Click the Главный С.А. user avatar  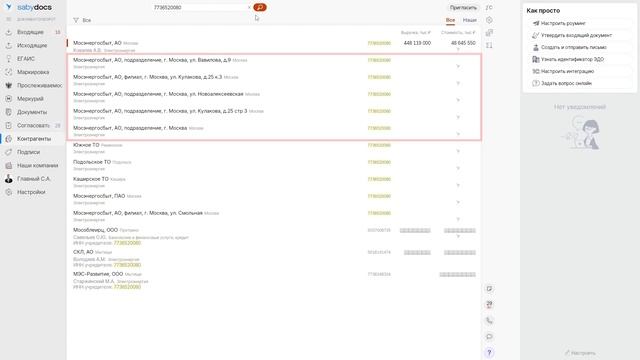click(x=9, y=179)
